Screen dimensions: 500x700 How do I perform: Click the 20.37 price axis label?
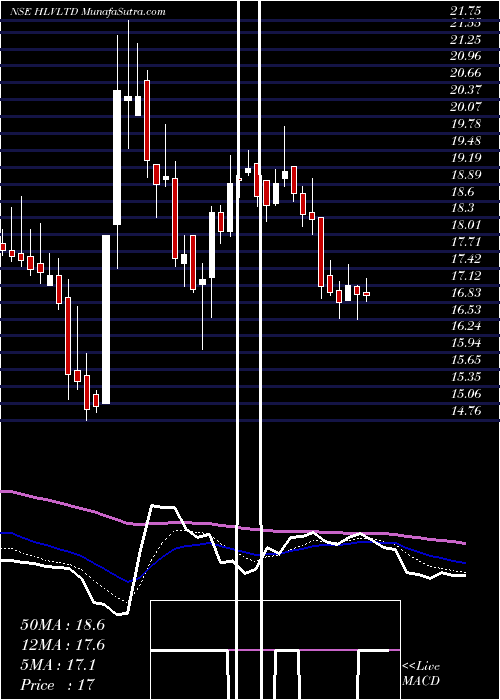coord(465,90)
